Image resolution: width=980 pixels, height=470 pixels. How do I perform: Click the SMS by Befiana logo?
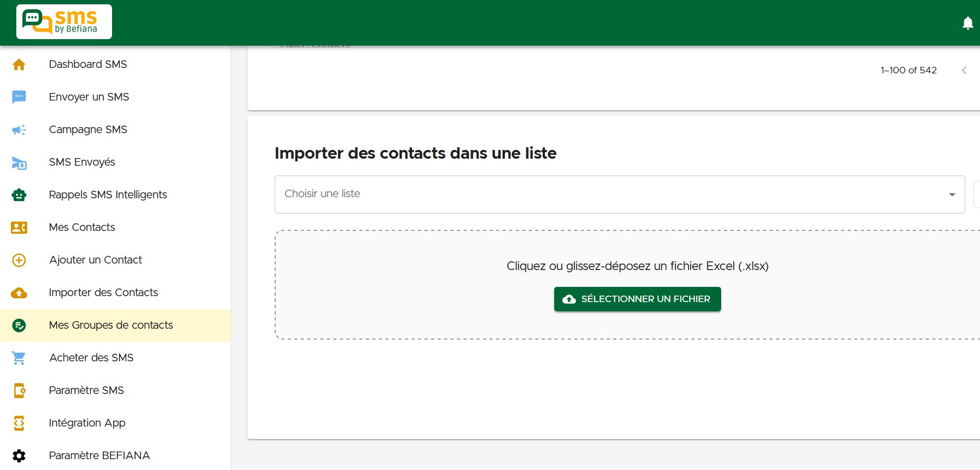click(x=64, y=22)
